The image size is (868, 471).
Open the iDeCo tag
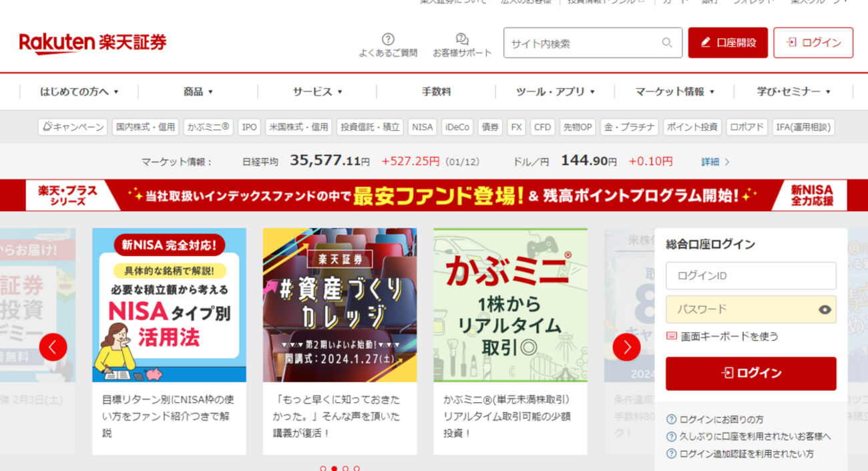[457, 127]
